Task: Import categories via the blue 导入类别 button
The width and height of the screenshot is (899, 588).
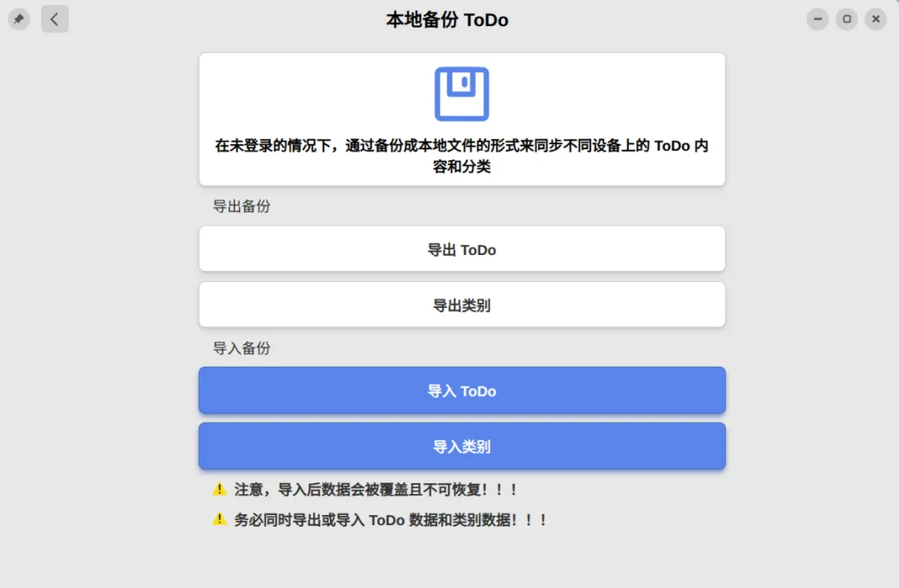Action: click(463, 446)
